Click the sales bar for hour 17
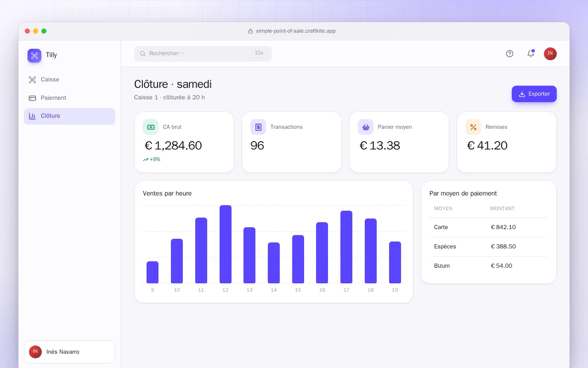 point(346,247)
